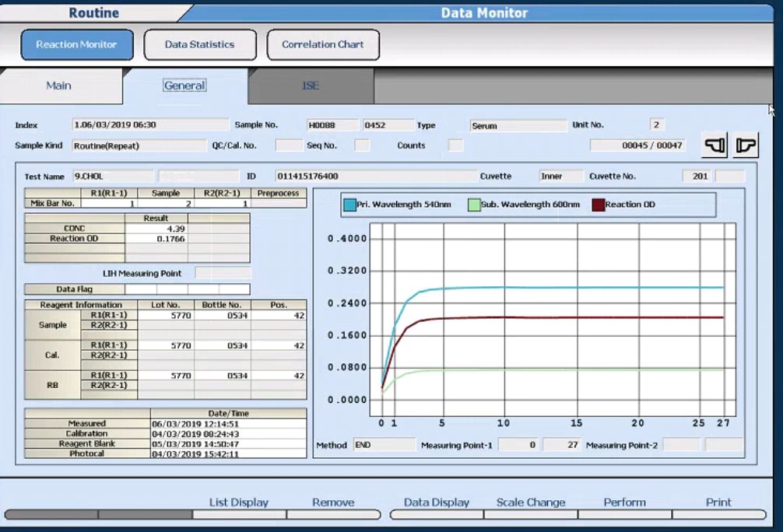Viewport: 783px width, 532px height.
Task: Switch to the Main tab
Action: click(x=59, y=86)
